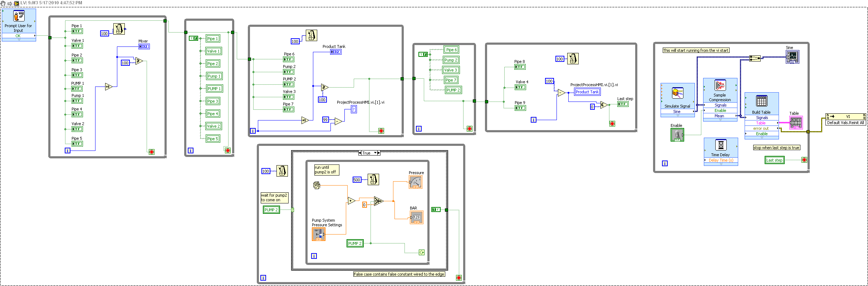Click the 100 constant wired to Mixer comparison
Viewport: 868px width, 286px height.
[x=125, y=63]
